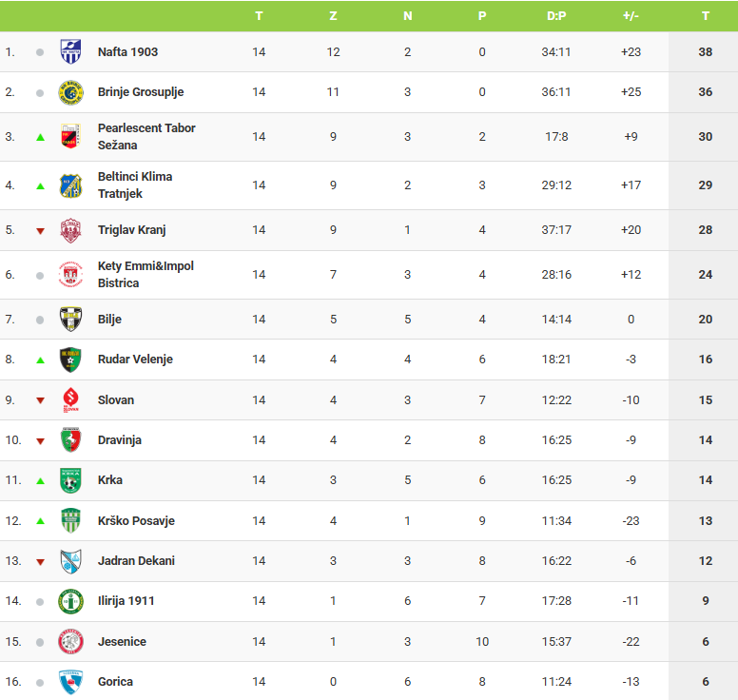Click the Jesenice club crest
The image size is (738, 700).
[70, 642]
